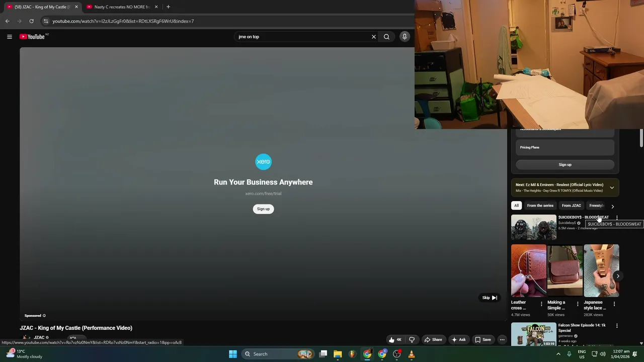Open the taskbar clock 12:07 am

coord(620,354)
